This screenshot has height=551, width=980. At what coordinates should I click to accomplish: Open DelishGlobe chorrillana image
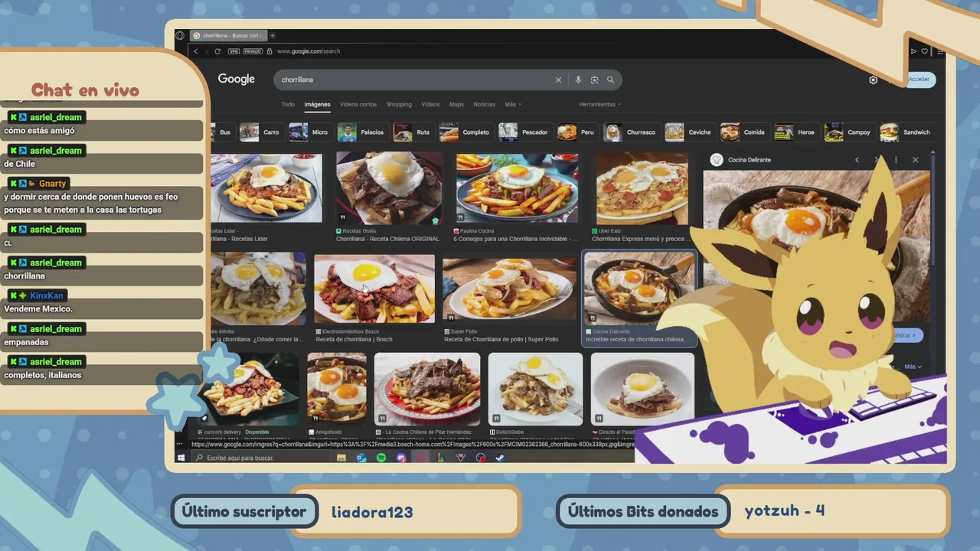pyautogui.click(x=535, y=389)
